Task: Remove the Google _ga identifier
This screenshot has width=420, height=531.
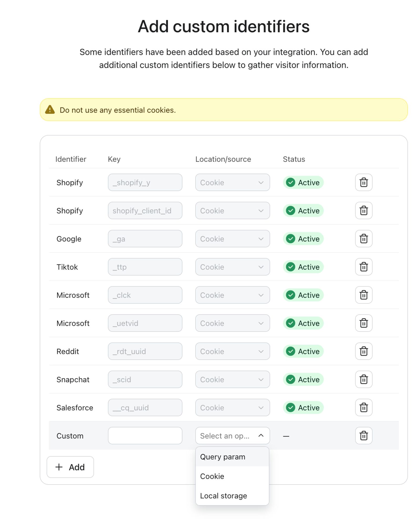Action: point(364,239)
